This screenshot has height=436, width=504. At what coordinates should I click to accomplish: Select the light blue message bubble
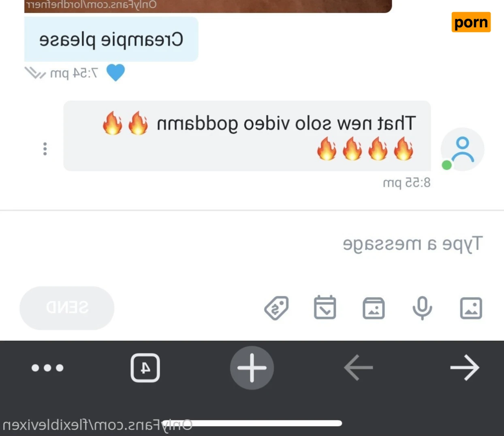[x=111, y=39]
